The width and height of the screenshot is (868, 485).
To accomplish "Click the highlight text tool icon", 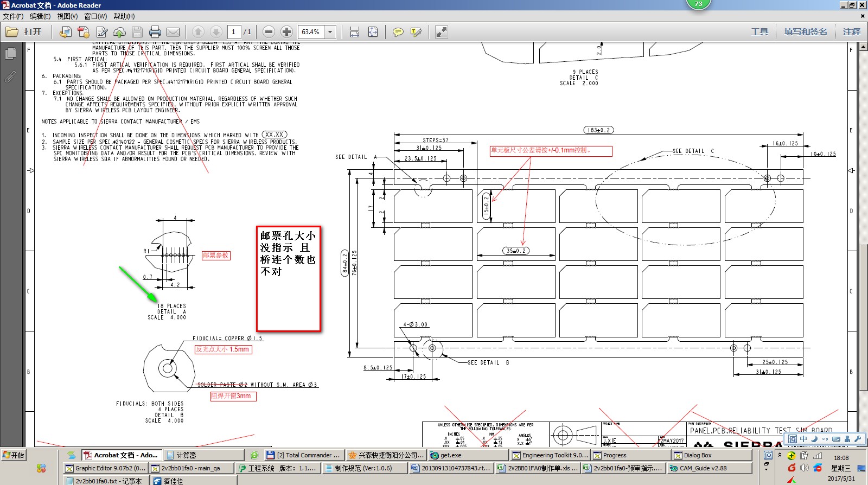I will (x=416, y=32).
